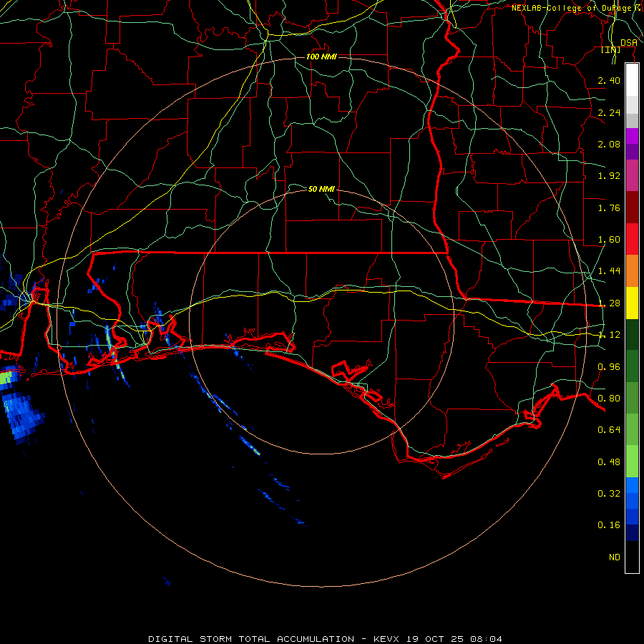The width and height of the screenshot is (644, 644).
Task: Select the dark red swatch beside 1.76
Action: pos(632,208)
